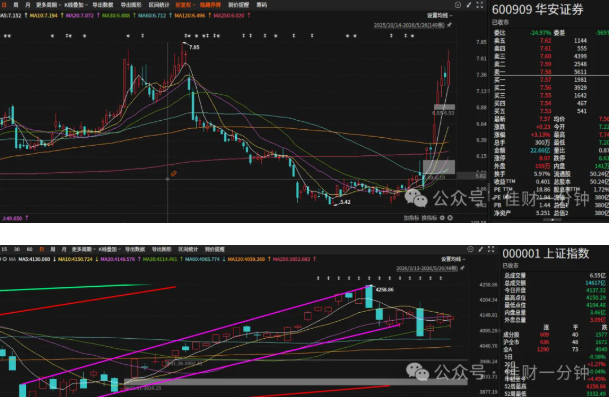Open the 筹码 tab in top toolbar
Viewport: 612px width, 401px height.
(262, 5)
